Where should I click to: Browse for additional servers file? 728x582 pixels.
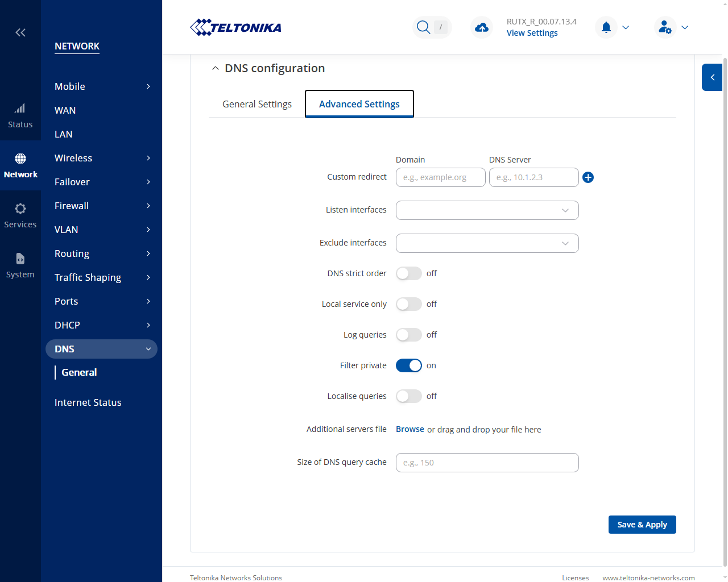click(x=410, y=429)
